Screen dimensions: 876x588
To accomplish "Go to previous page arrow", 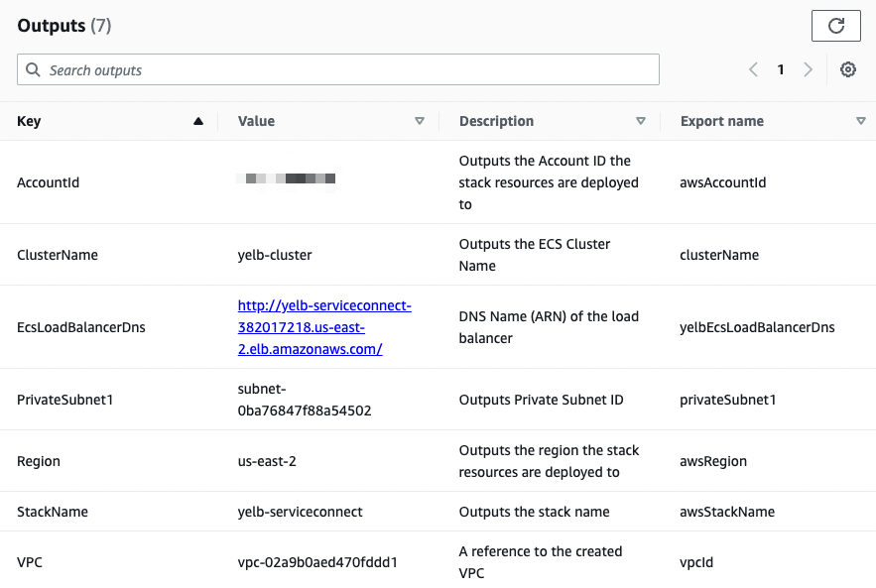I will [754, 69].
